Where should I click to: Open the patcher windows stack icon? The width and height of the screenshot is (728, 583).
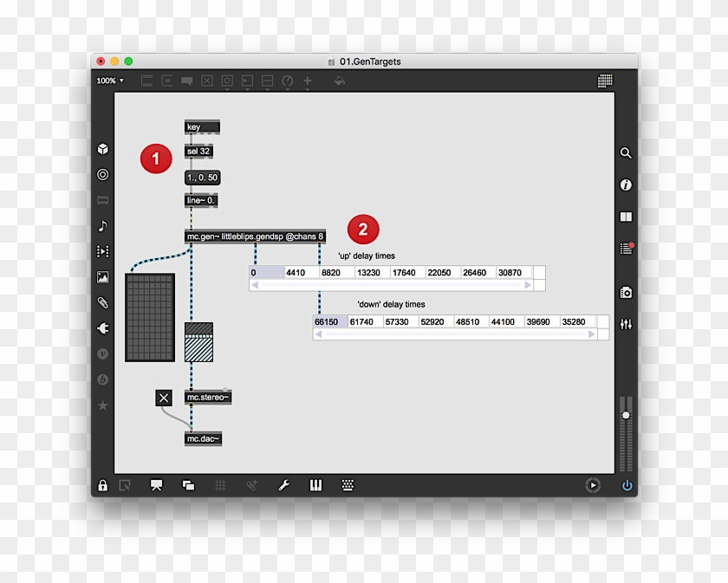pos(189,485)
